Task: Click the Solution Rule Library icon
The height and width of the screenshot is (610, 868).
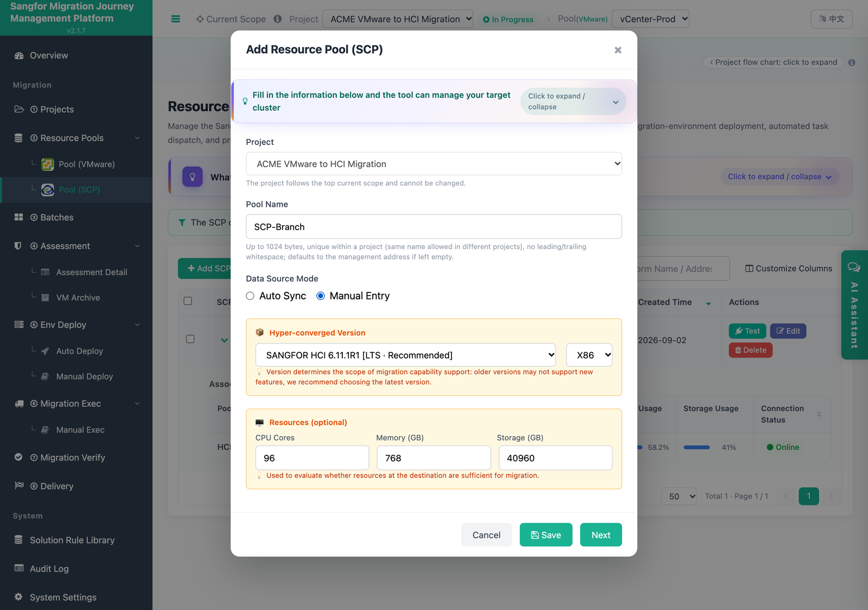Action: click(18, 539)
